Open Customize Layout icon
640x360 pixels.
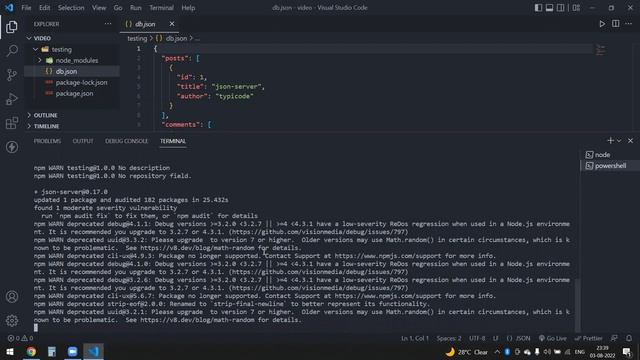click(576, 8)
